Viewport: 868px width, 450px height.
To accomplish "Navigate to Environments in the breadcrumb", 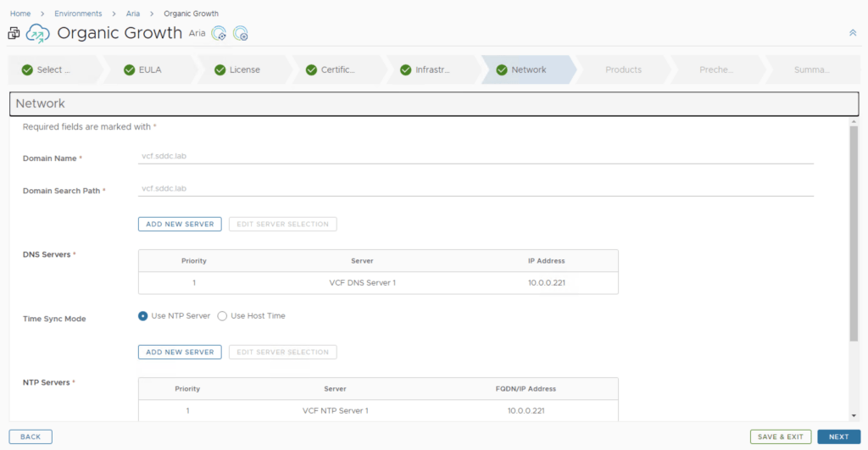I will point(78,14).
